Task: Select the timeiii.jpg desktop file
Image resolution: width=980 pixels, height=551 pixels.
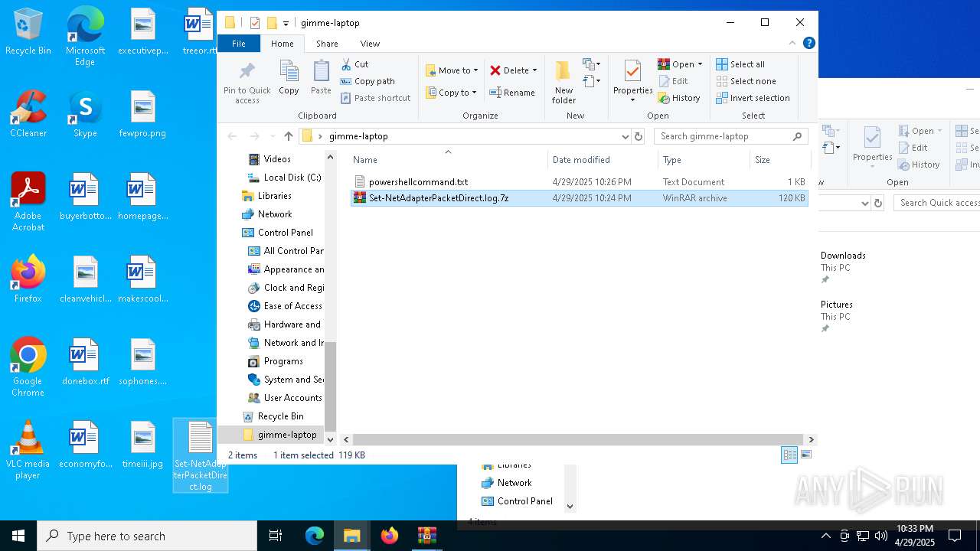Action: click(143, 445)
